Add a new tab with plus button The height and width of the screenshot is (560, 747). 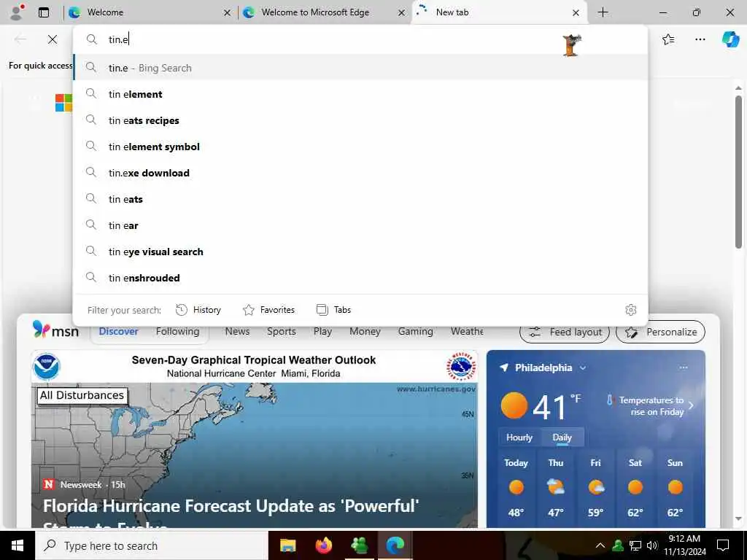click(x=603, y=12)
